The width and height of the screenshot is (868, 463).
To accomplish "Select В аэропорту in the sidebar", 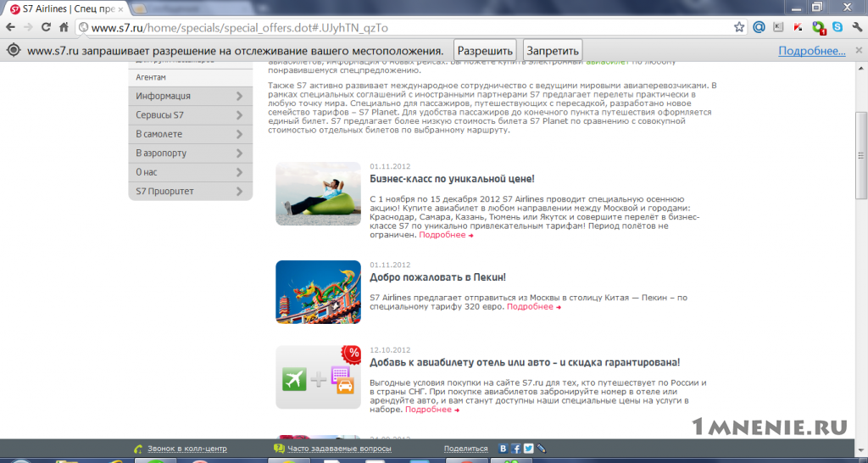I will [x=161, y=153].
